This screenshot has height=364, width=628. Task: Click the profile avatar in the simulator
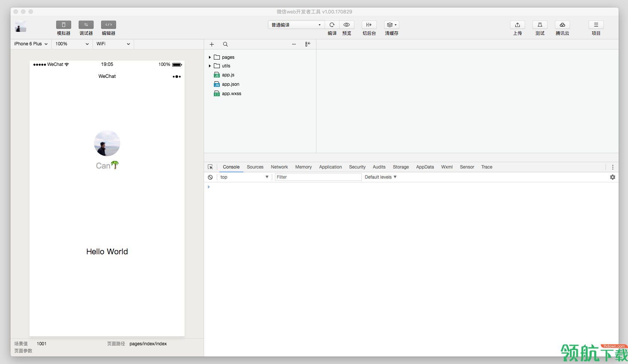point(107,143)
